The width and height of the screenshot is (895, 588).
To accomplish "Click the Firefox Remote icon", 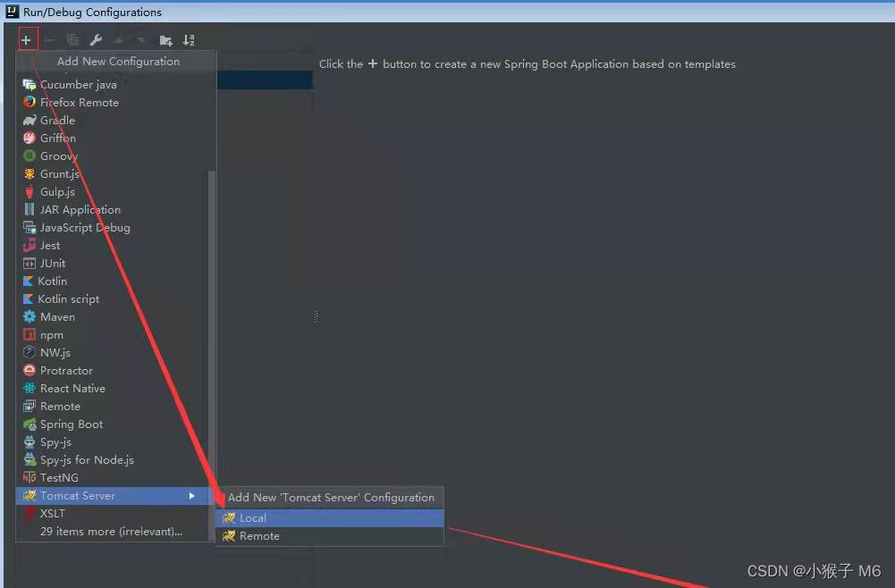I will [x=30, y=102].
